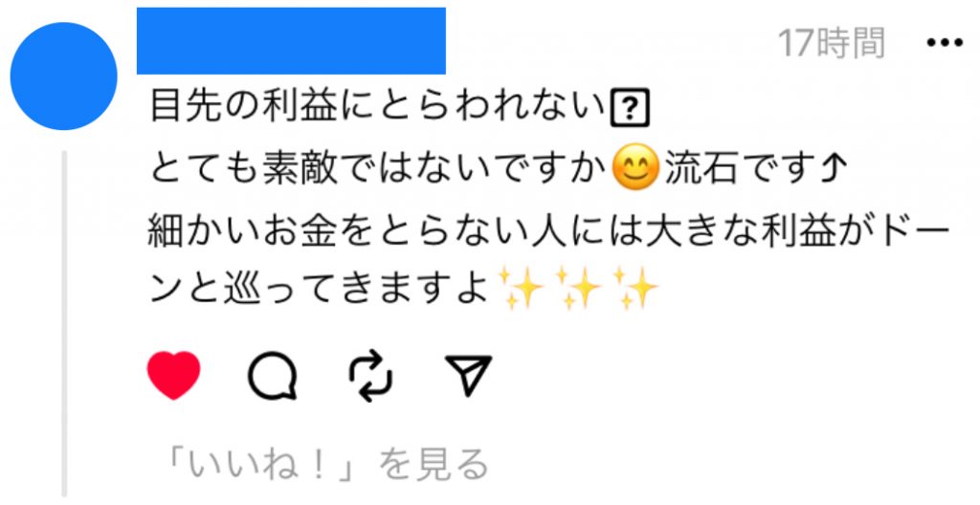Open replies via the speech bubble icon
Viewport: 980px width, 505px height.
click(x=273, y=376)
